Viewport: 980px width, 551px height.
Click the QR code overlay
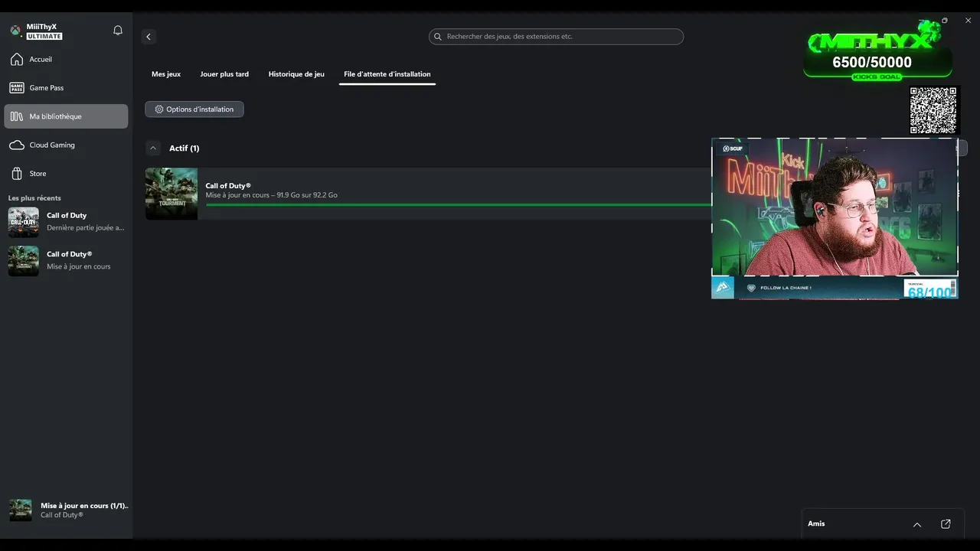933,110
